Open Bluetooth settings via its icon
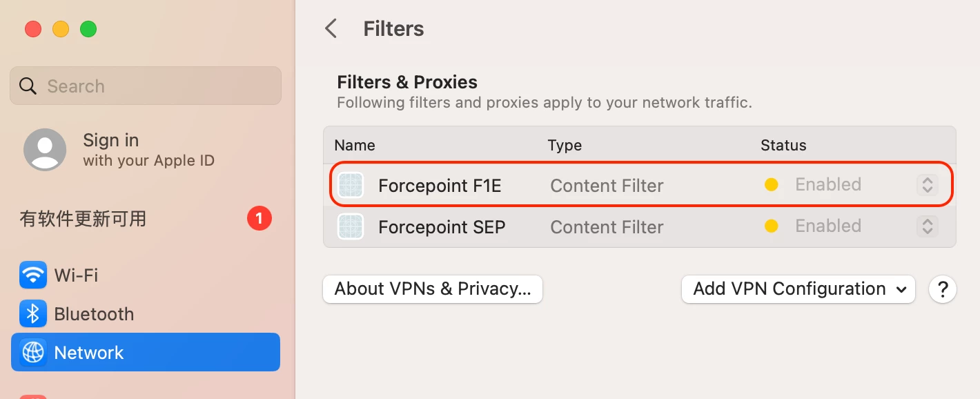The image size is (980, 399). (33, 313)
